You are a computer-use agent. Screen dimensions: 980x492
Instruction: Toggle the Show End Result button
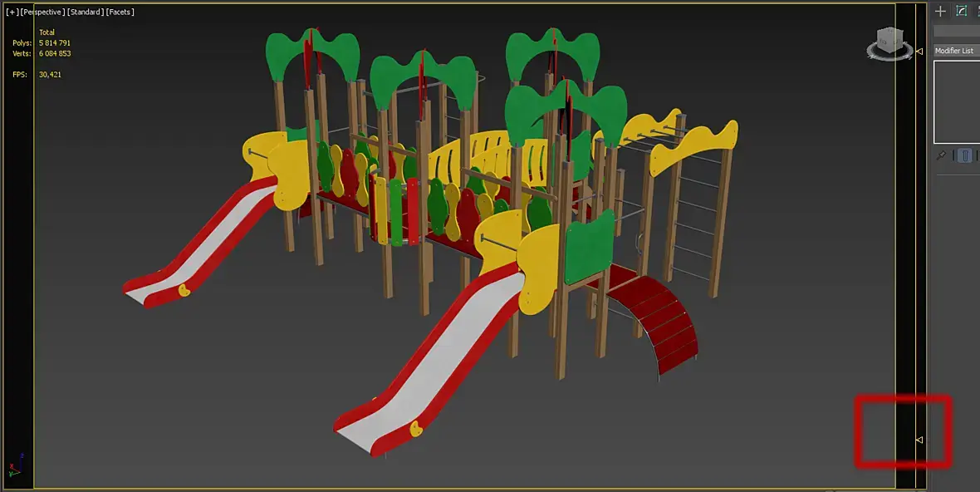coord(965,155)
